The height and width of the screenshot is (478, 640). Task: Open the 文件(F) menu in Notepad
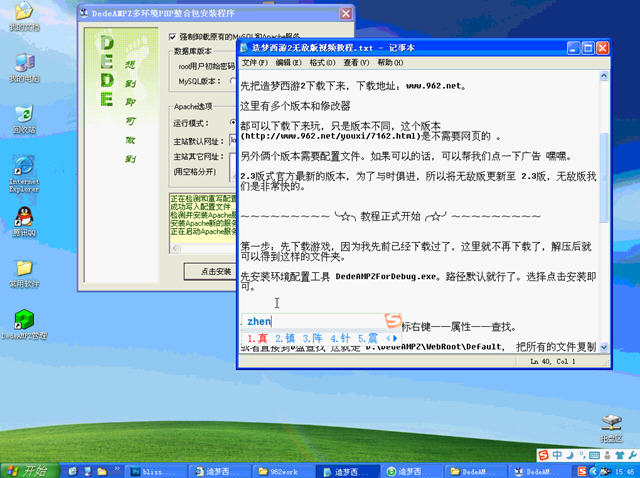click(255, 62)
